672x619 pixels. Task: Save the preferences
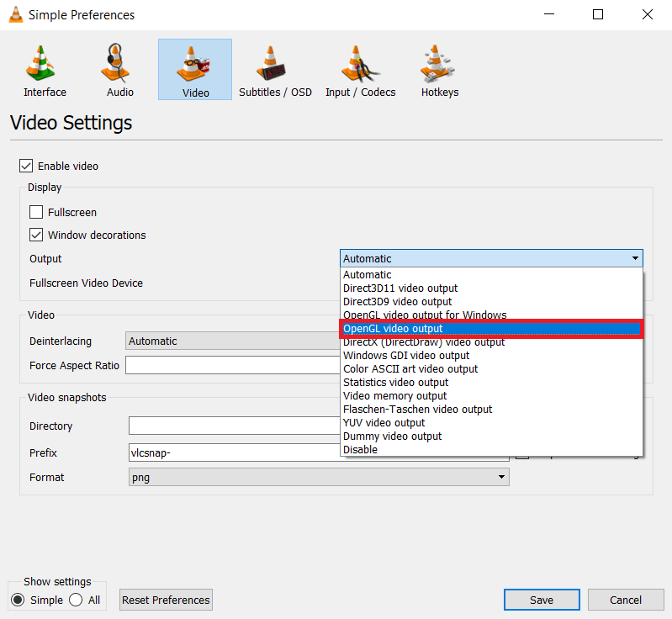[x=542, y=600]
